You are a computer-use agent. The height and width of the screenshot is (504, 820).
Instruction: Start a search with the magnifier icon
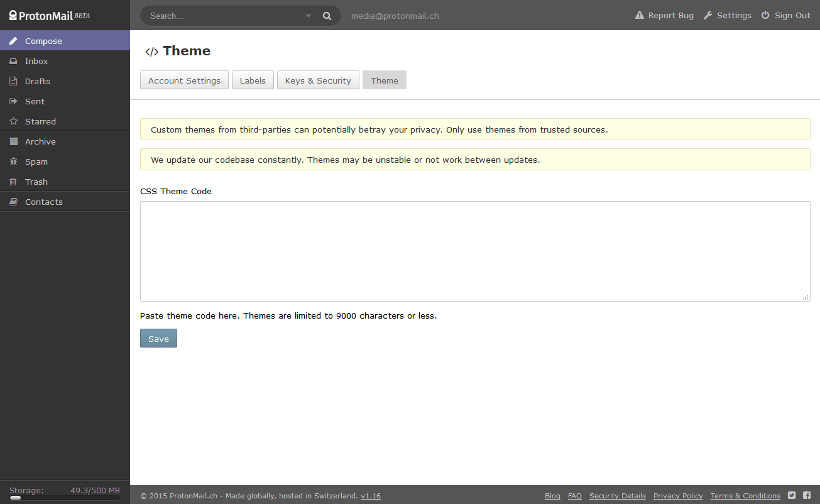(327, 15)
